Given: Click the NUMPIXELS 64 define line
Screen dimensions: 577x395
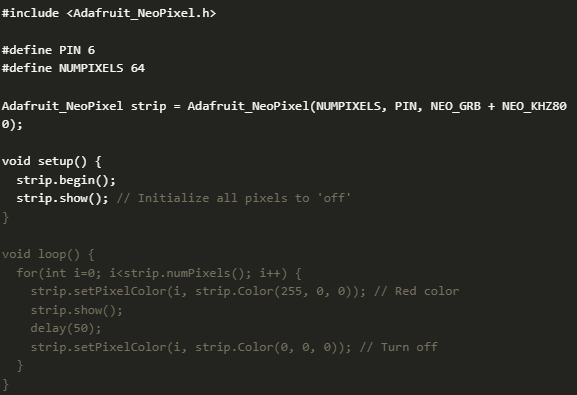Looking at the screenshot, I should pyautogui.click(x=73, y=68).
